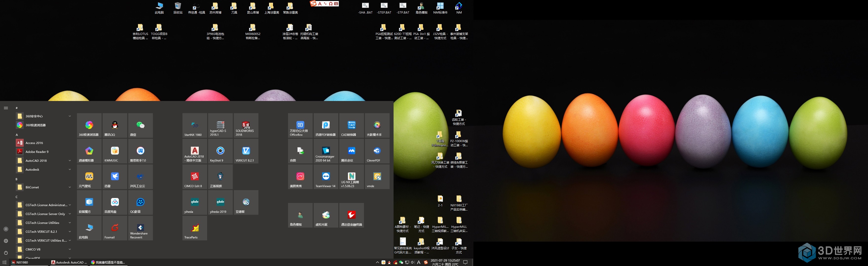Launch 光影魔术手 tile
This screenshot has width=868, height=266.
(377, 125)
